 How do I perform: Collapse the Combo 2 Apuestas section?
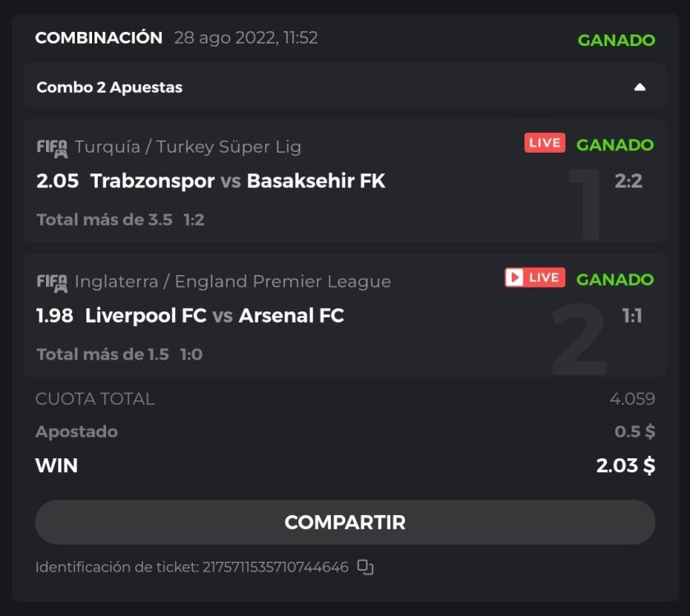[640, 87]
